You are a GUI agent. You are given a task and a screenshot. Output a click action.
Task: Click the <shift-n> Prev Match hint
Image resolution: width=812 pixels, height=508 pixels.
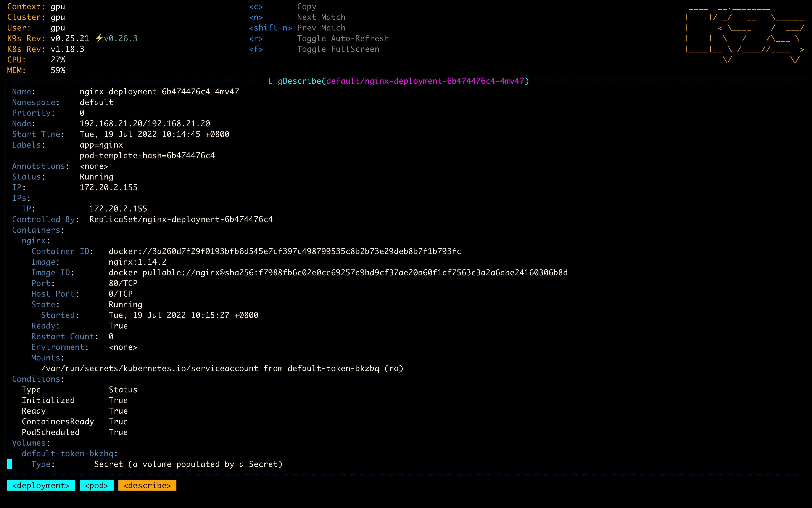297,28
